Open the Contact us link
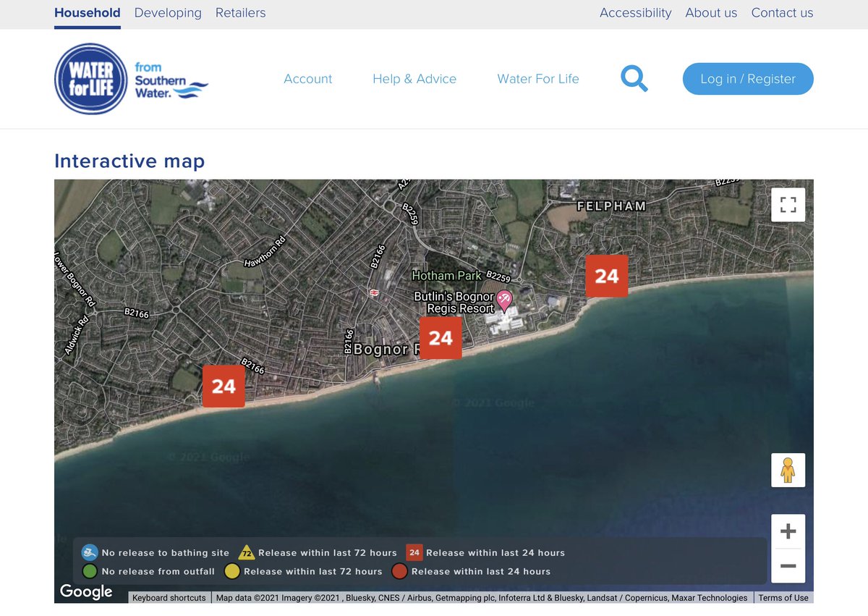Screen dimensions: 868x616 [782, 12]
